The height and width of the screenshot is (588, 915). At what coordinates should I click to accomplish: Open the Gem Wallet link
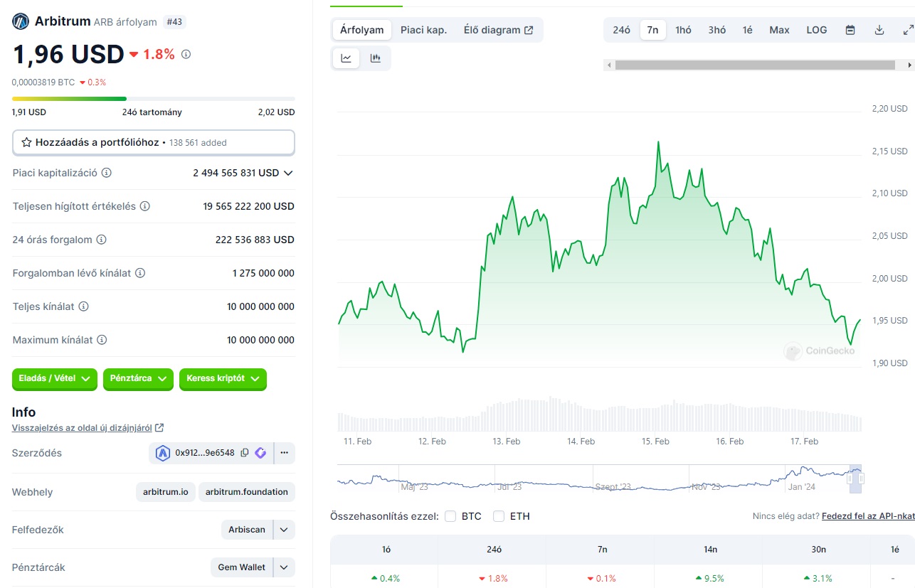tap(242, 567)
